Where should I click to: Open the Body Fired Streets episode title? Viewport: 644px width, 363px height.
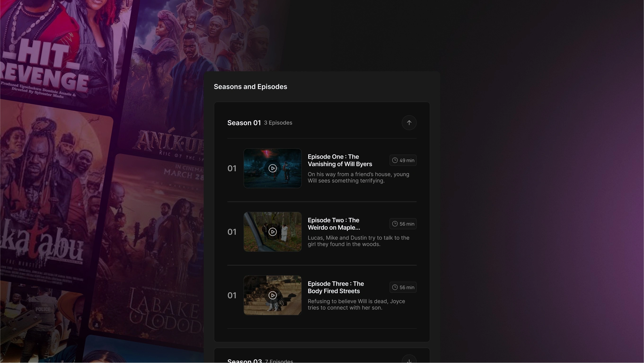pyautogui.click(x=335, y=287)
